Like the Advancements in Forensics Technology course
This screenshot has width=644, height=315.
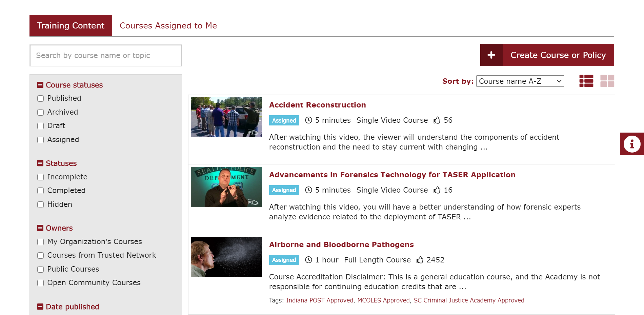[437, 190]
